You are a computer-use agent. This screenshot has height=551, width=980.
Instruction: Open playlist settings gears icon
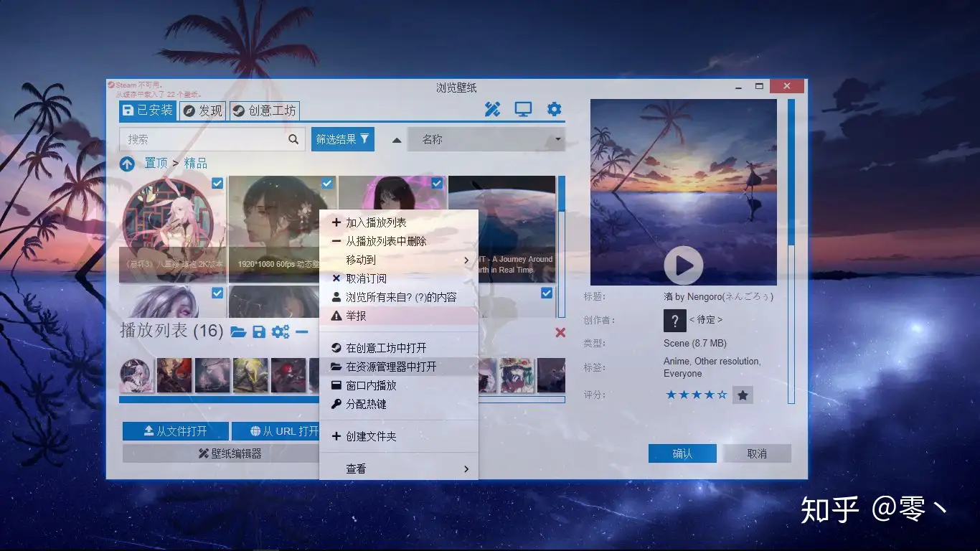pyautogui.click(x=281, y=331)
